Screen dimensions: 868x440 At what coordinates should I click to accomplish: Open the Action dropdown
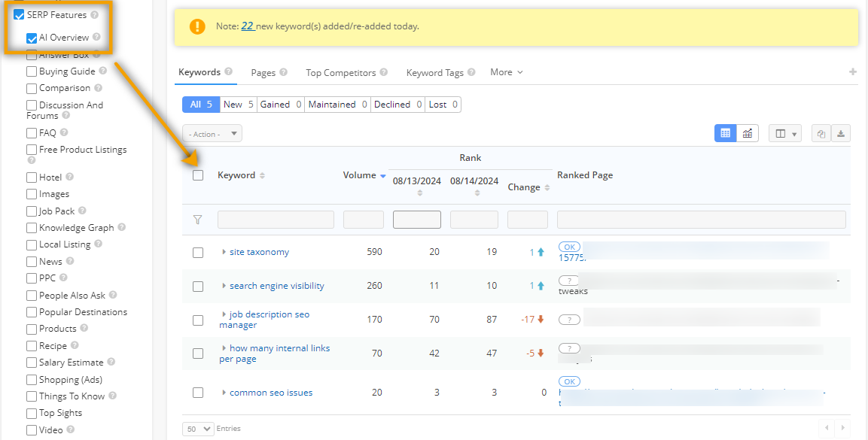(x=212, y=134)
